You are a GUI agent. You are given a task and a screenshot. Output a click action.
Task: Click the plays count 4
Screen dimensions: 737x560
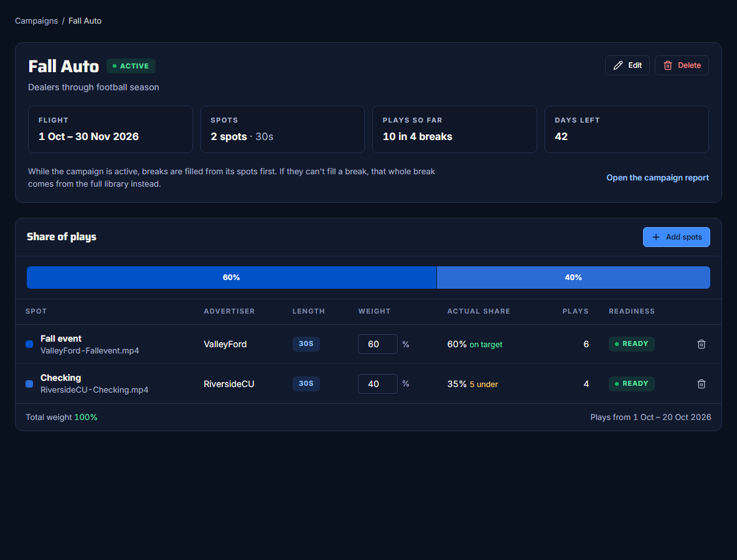(586, 384)
